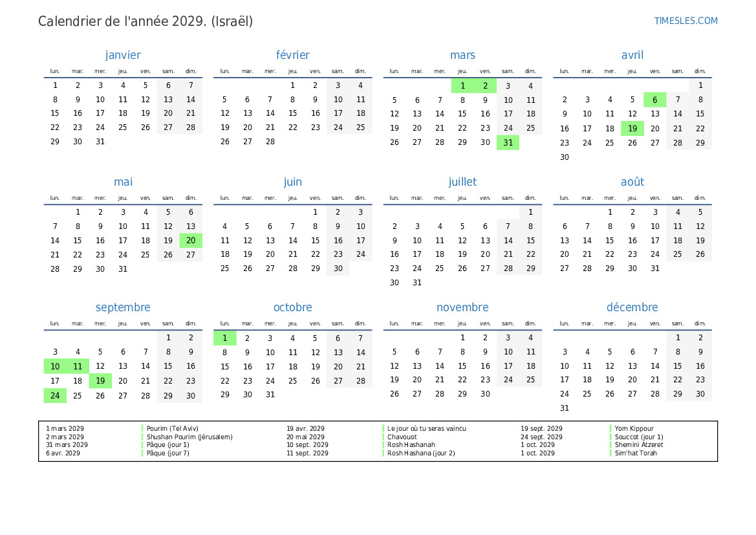Click the calendar title 'Calendrier de l'année 2029. (Israël)'
Screen dimensions: 756x535
pyautogui.click(x=146, y=21)
